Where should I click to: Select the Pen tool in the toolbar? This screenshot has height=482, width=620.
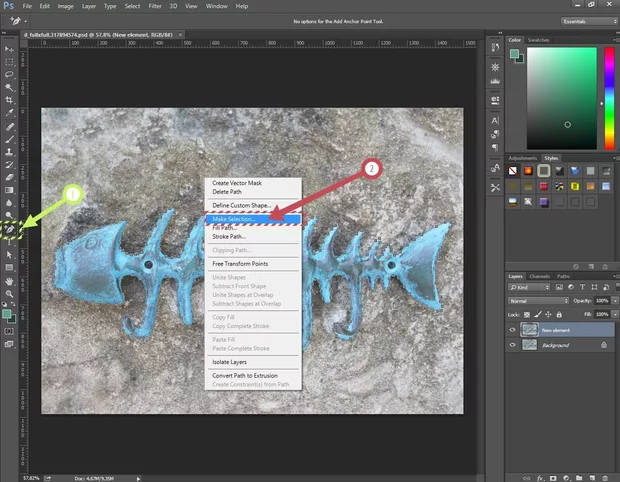click(x=10, y=229)
